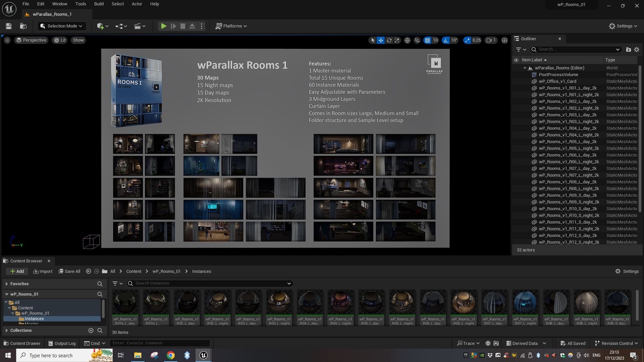Click the Play green arrow button
Image resolution: width=644 pixels, height=362 pixels.
click(164, 26)
